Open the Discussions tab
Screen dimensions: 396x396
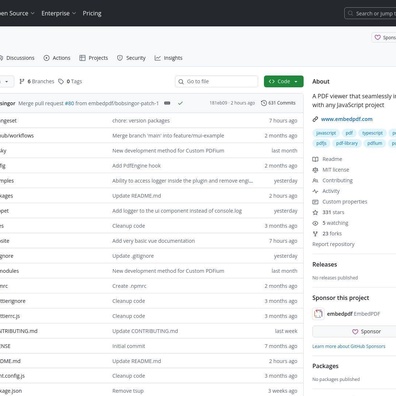(x=17, y=58)
